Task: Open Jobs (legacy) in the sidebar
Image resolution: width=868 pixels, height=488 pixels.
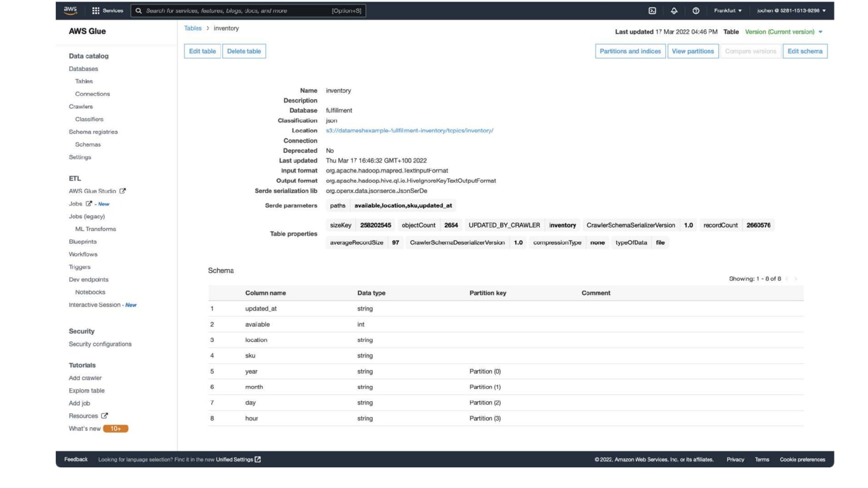Action: coord(87,216)
